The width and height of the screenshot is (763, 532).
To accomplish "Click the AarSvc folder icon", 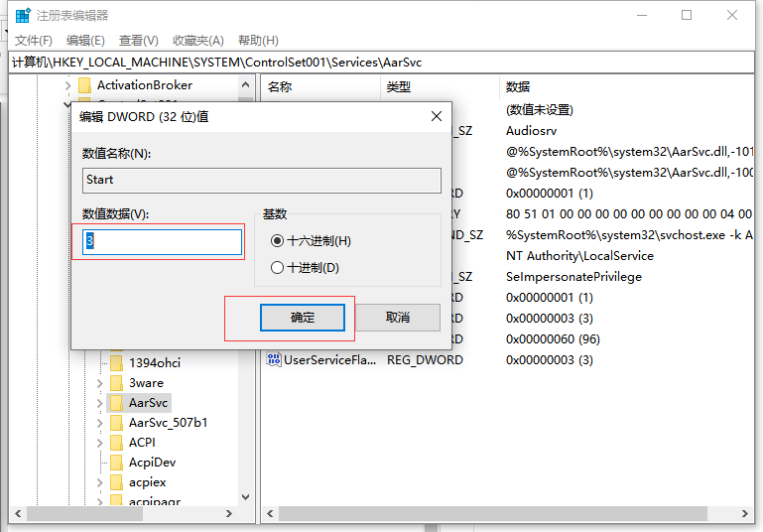I will pos(116,403).
